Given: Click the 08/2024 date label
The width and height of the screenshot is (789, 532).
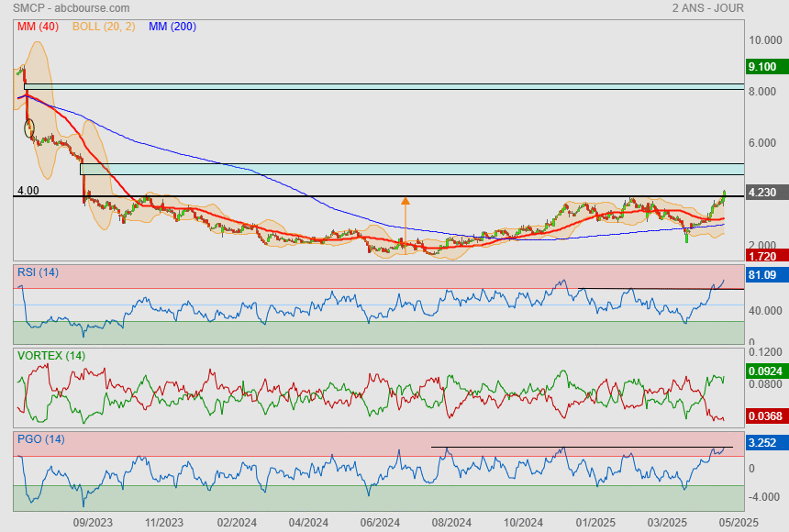Looking at the screenshot, I should 451,523.
